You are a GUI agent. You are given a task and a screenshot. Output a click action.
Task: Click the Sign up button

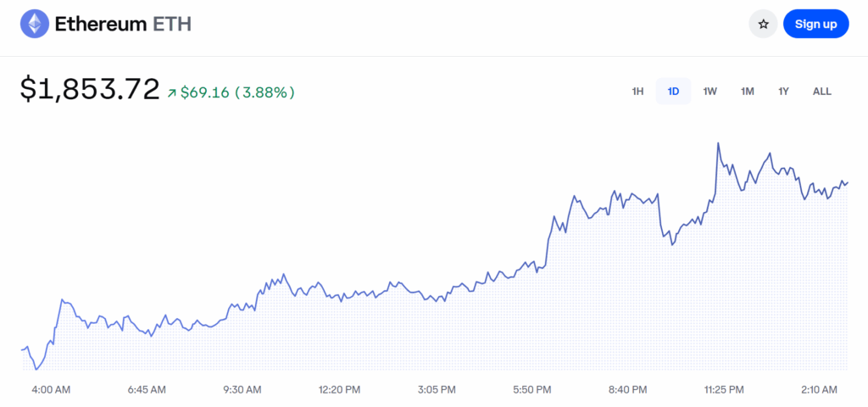[x=815, y=24]
